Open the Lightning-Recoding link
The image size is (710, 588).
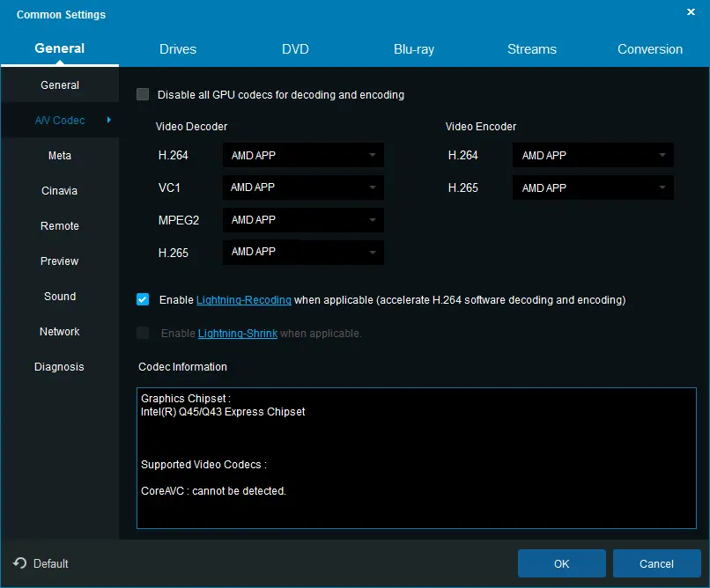(244, 300)
